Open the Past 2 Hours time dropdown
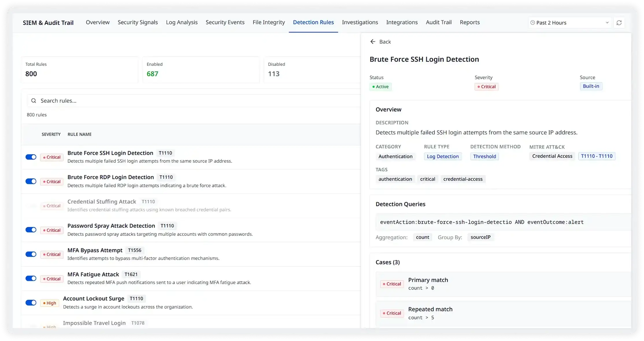The width and height of the screenshot is (644, 341). click(570, 23)
